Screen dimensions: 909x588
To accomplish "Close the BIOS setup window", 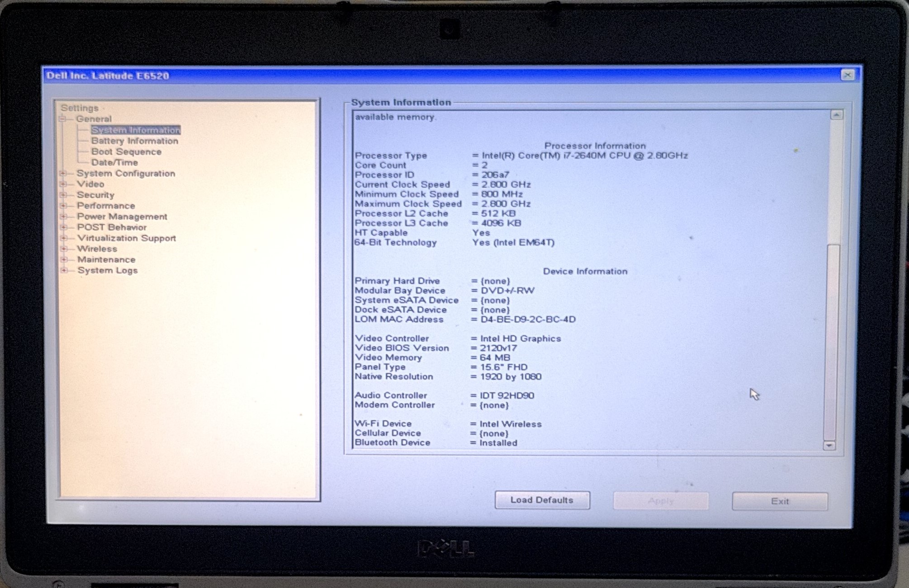I will coord(848,75).
